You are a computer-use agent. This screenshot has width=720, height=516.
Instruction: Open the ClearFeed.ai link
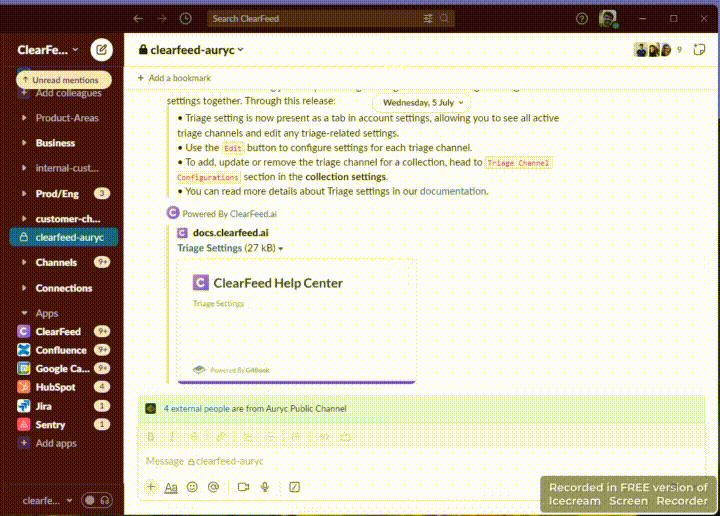point(253,214)
